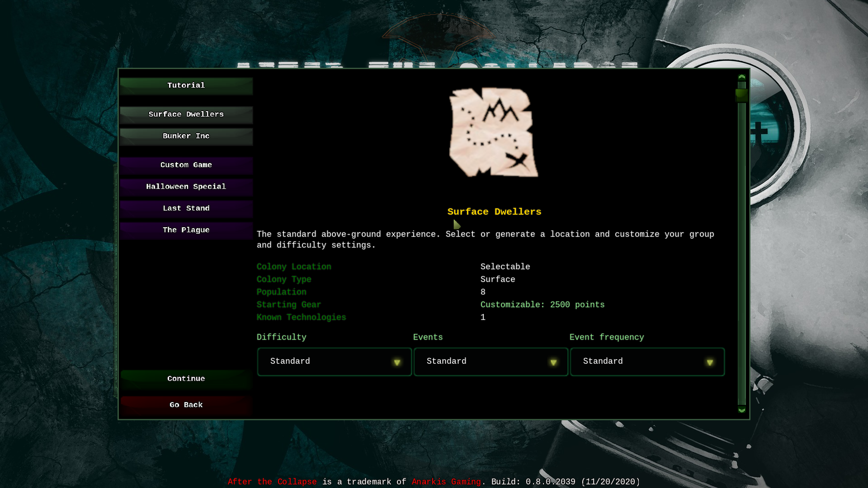Select the Bunker Inc scenario

pos(186,136)
